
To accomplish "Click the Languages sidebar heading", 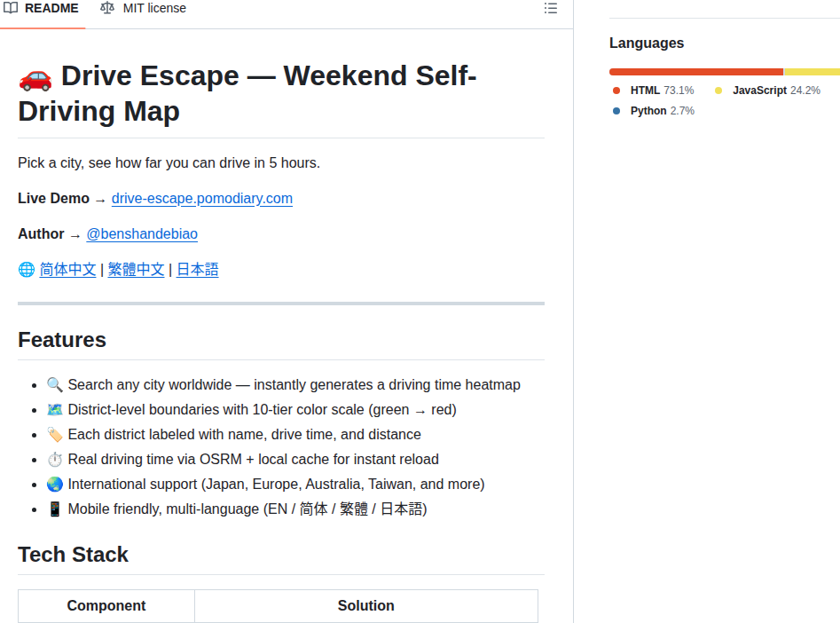I will tap(647, 43).
